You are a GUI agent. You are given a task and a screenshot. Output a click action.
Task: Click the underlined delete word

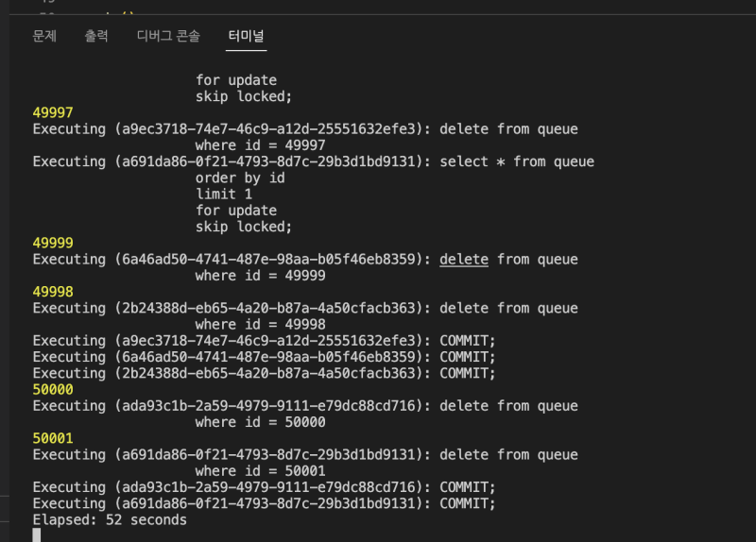(x=464, y=259)
